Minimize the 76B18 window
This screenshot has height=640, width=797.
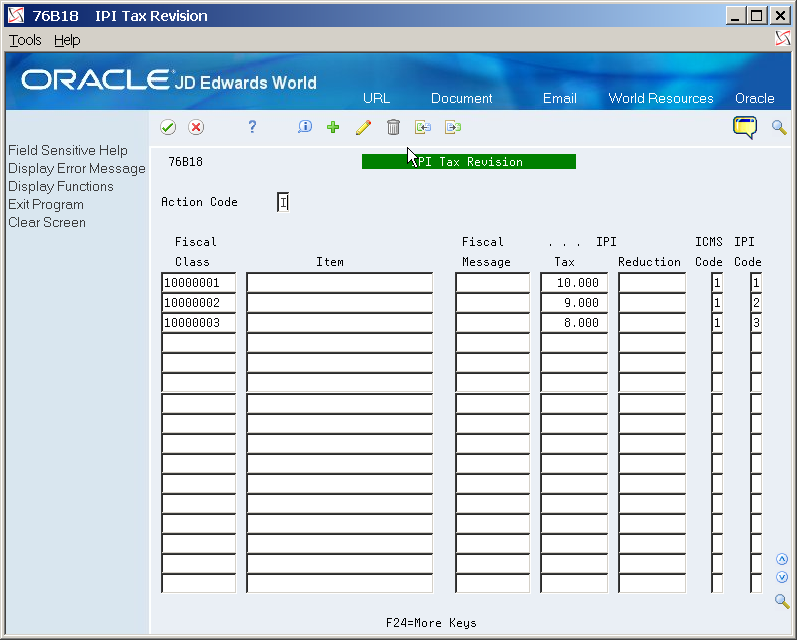click(x=735, y=16)
